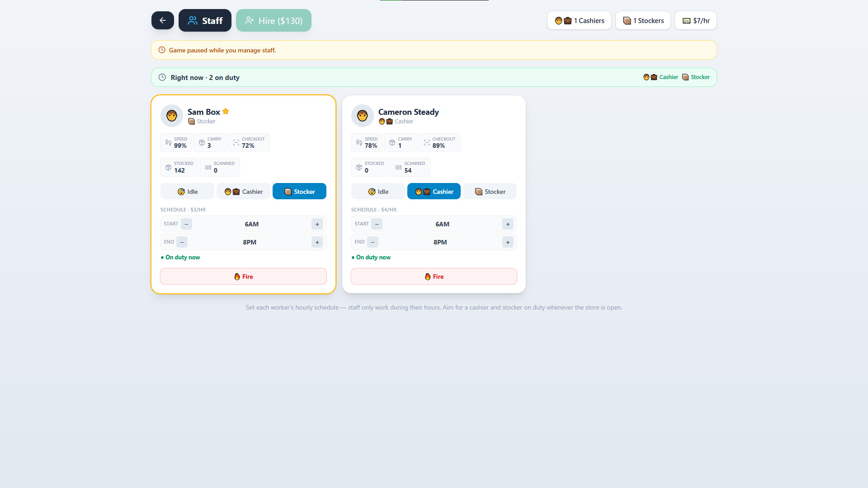Increase Sam Box's start time
Screen dimensions: 868x488
point(317,224)
